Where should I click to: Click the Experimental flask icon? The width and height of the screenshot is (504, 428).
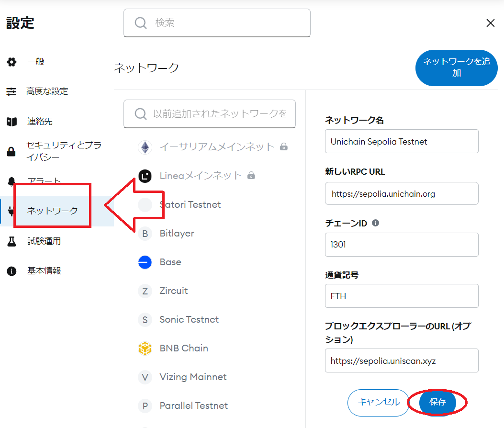click(11, 241)
